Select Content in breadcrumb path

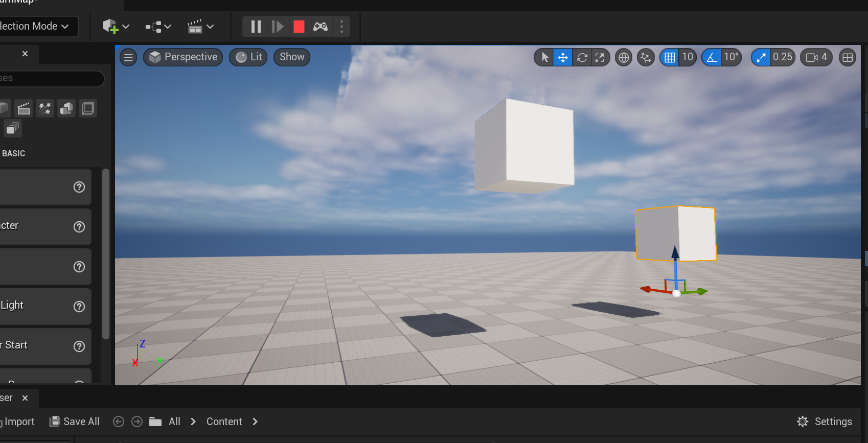pyautogui.click(x=224, y=422)
